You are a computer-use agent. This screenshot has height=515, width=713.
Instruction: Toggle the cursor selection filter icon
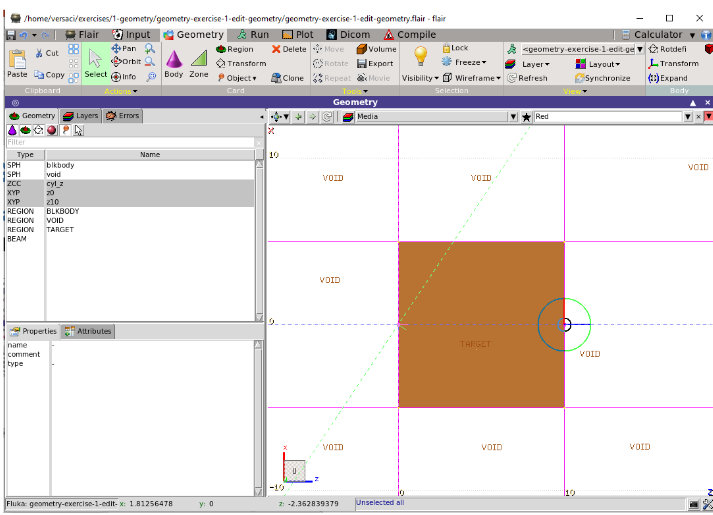tap(79, 130)
